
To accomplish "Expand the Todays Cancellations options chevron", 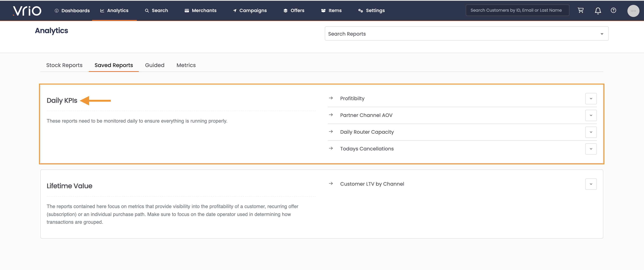I will pos(591,149).
